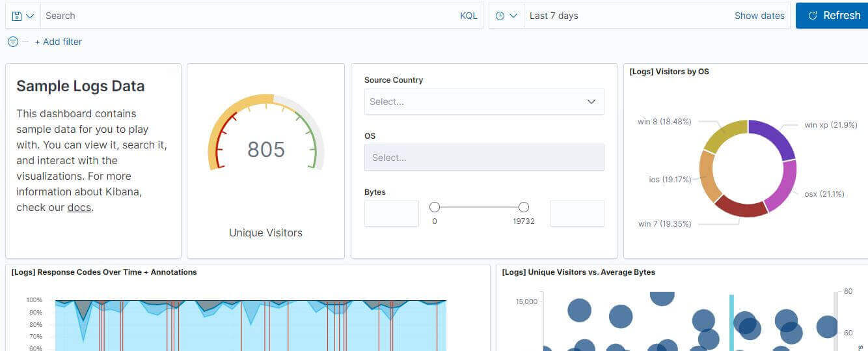Click the win xp (21.9%) label
The height and width of the screenshot is (351, 868).
click(x=831, y=124)
